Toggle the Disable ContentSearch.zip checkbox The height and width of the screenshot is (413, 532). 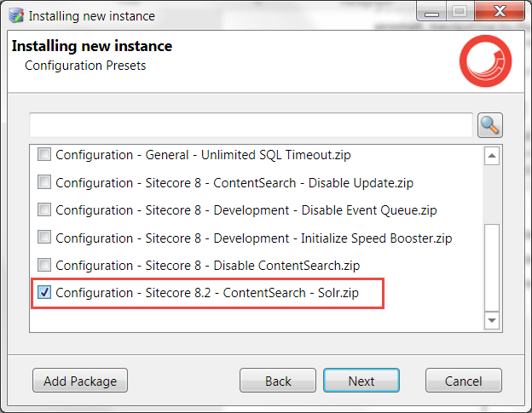(44, 265)
